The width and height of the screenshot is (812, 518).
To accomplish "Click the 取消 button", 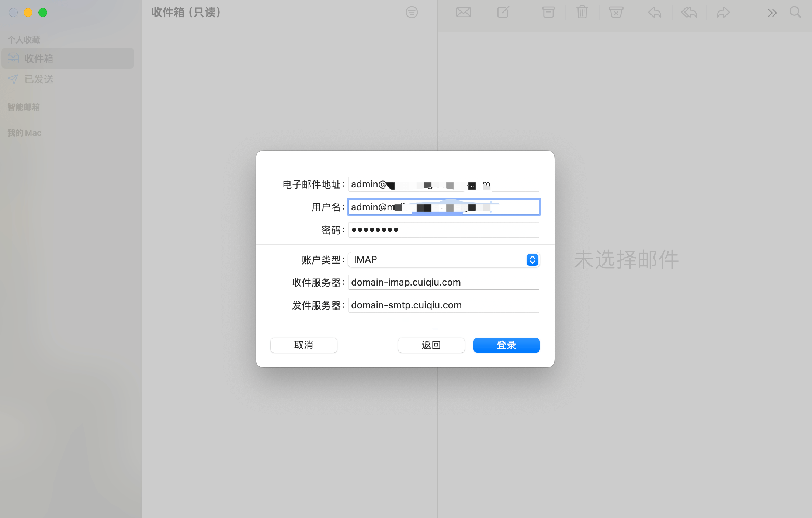I will (x=303, y=345).
